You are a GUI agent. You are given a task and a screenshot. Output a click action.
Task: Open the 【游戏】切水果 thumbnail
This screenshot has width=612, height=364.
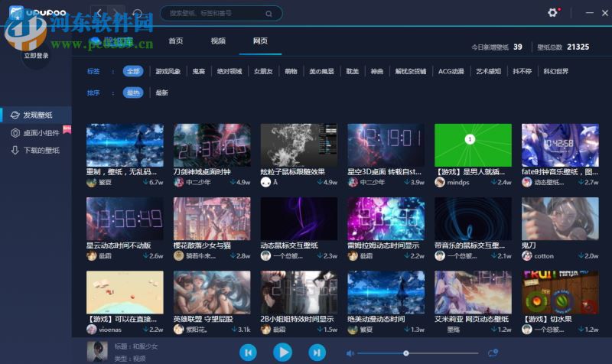coord(560,292)
